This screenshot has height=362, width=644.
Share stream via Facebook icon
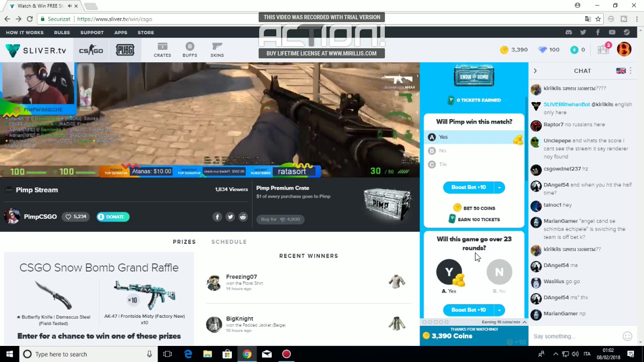(x=217, y=217)
